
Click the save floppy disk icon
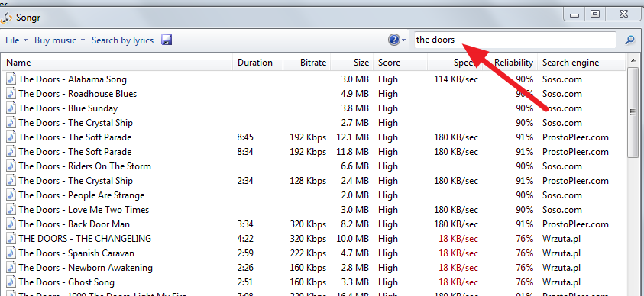coord(167,40)
